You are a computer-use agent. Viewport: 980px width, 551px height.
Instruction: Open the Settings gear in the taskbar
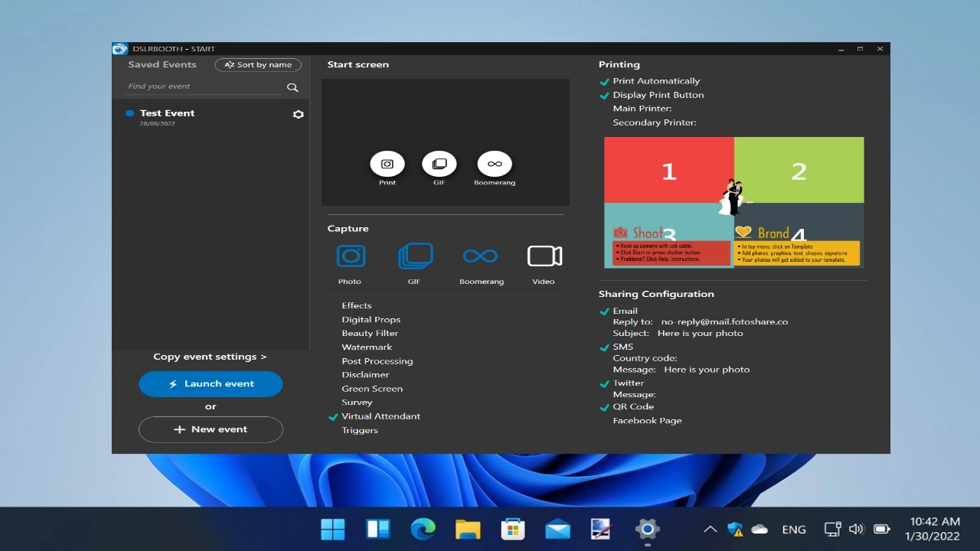coord(647,529)
